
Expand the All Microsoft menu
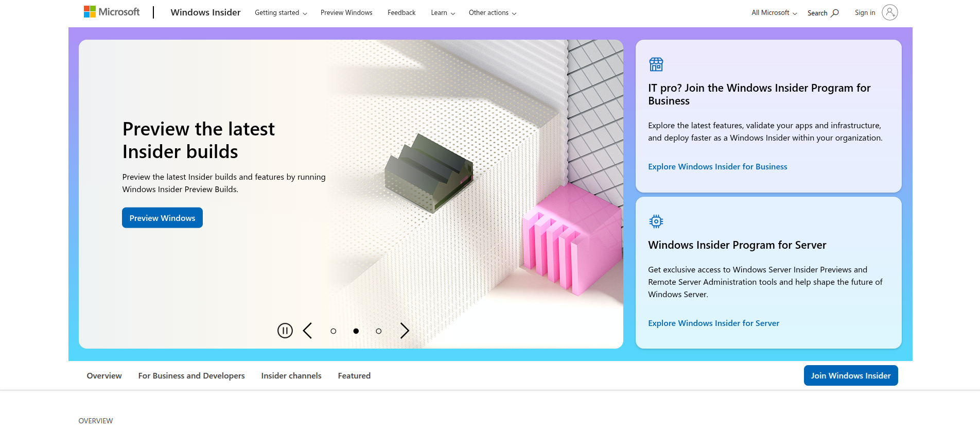pyautogui.click(x=774, y=13)
